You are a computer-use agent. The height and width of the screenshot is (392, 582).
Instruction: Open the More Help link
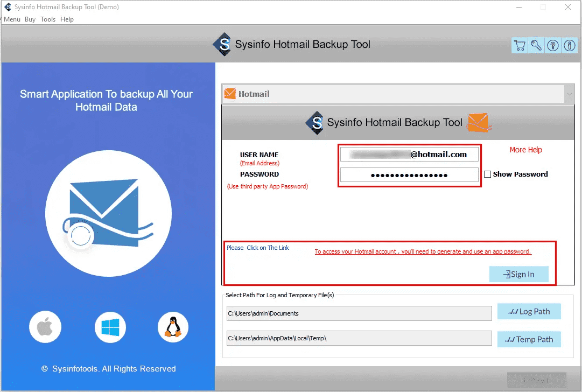(525, 150)
